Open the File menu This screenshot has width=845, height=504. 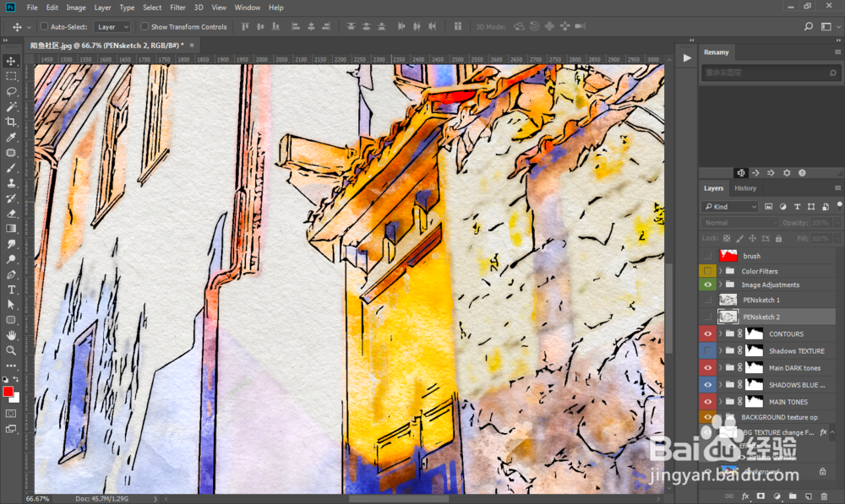pos(32,8)
